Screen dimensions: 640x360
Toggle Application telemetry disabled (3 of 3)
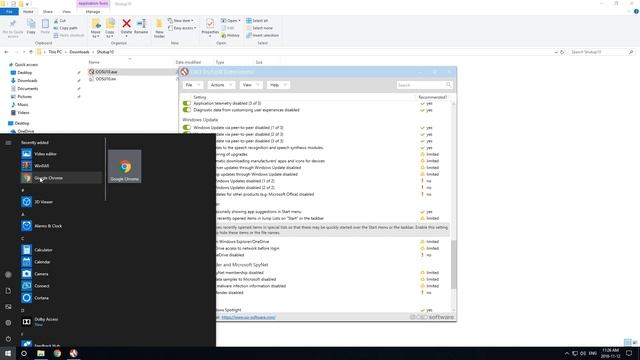pos(187,103)
